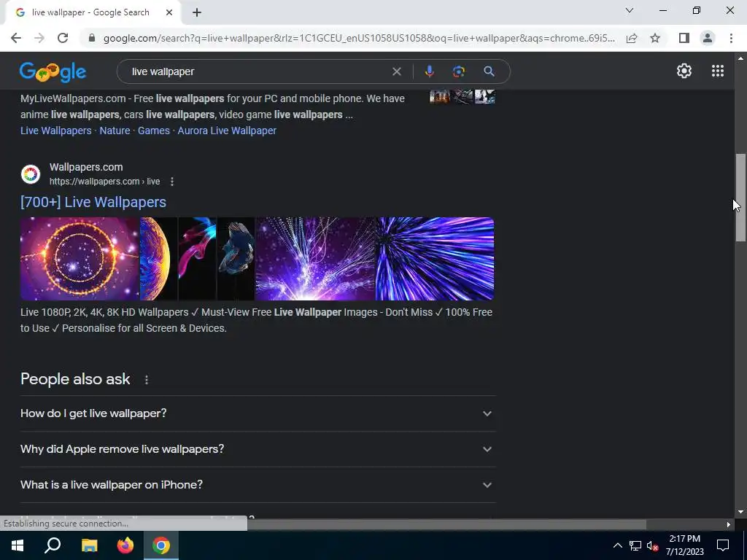Image resolution: width=747 pixels, height=560 pixels.
Task: Open the Live Wallpapers sitelink
Action: 55,131
